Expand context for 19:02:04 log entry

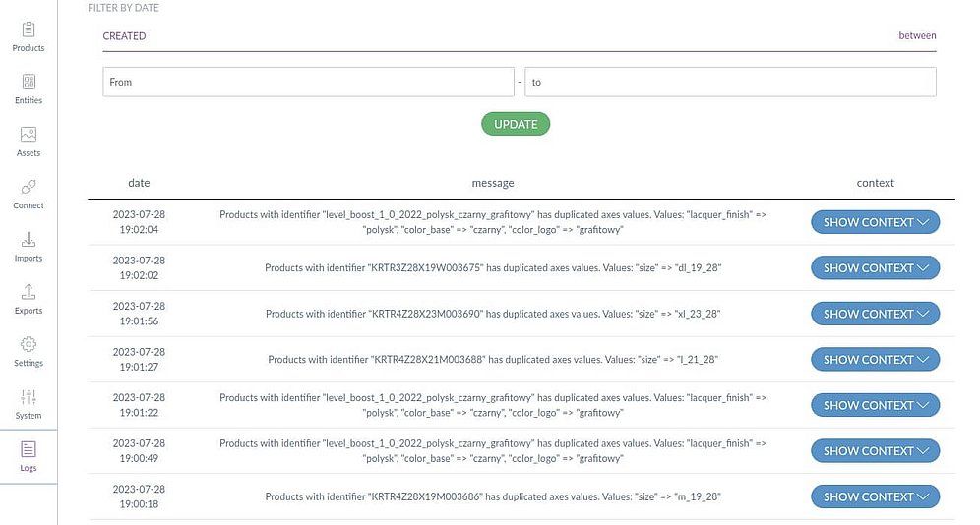coord(875,222)
